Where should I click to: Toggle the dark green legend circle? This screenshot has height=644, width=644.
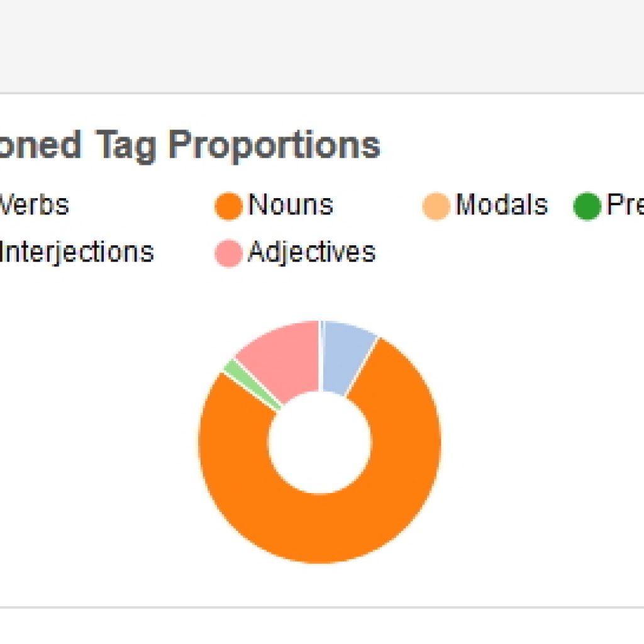[x=587, y=206]
